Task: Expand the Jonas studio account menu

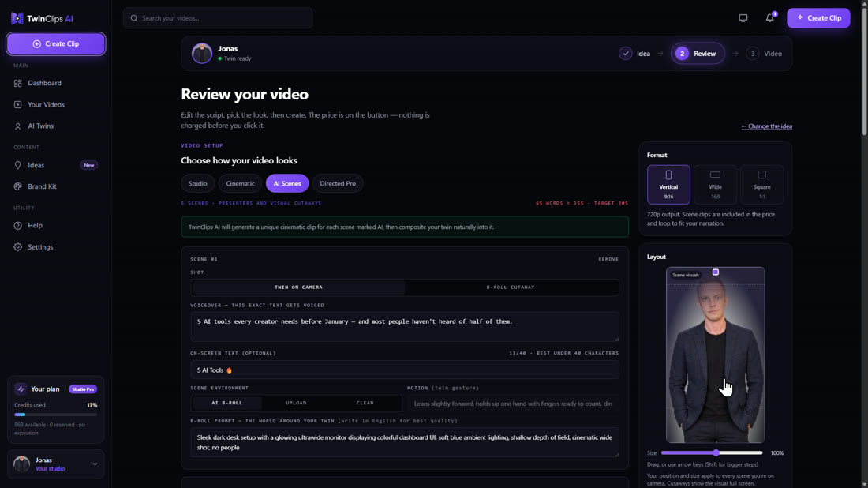Action: [x=95, y=464]
